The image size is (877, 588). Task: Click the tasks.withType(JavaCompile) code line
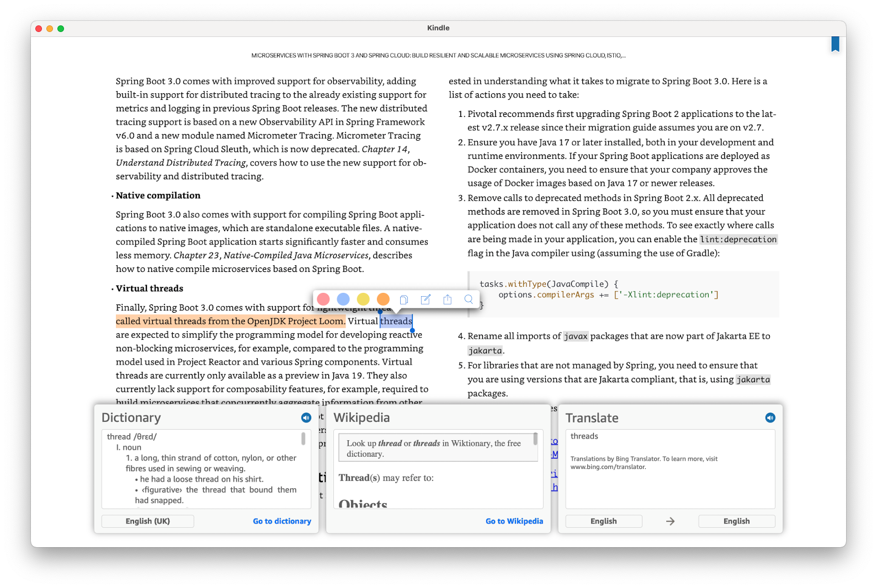[x=549, y=284]
